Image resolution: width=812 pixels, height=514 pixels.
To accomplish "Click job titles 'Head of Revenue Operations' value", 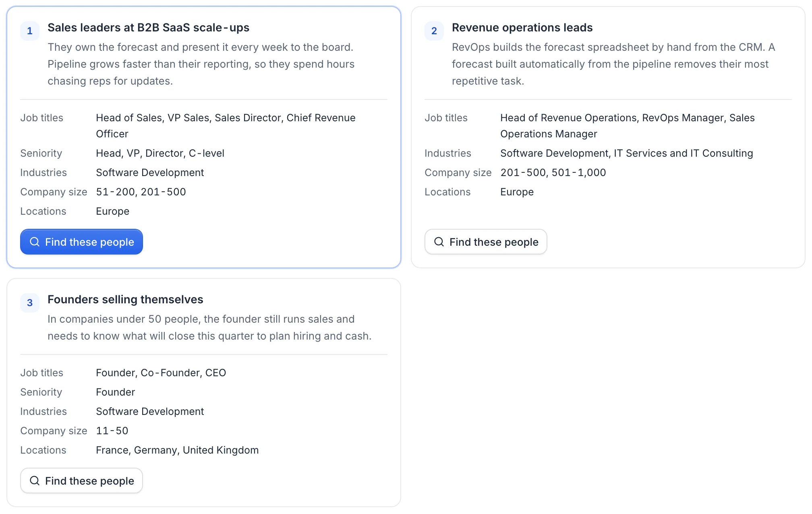I will click(628, 126).
